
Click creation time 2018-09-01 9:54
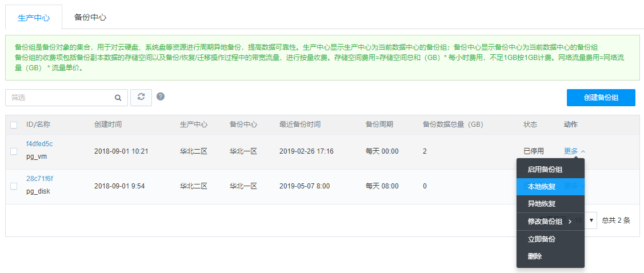coord(119,186)
